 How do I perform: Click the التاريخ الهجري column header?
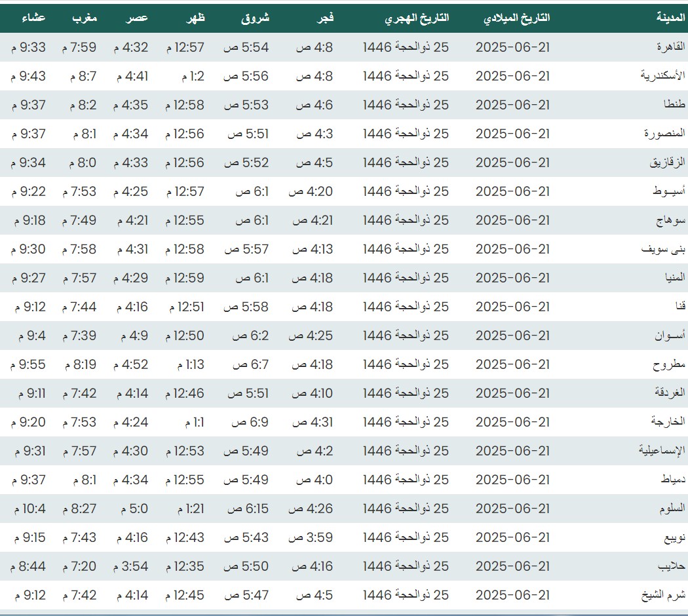click(417, 18)
